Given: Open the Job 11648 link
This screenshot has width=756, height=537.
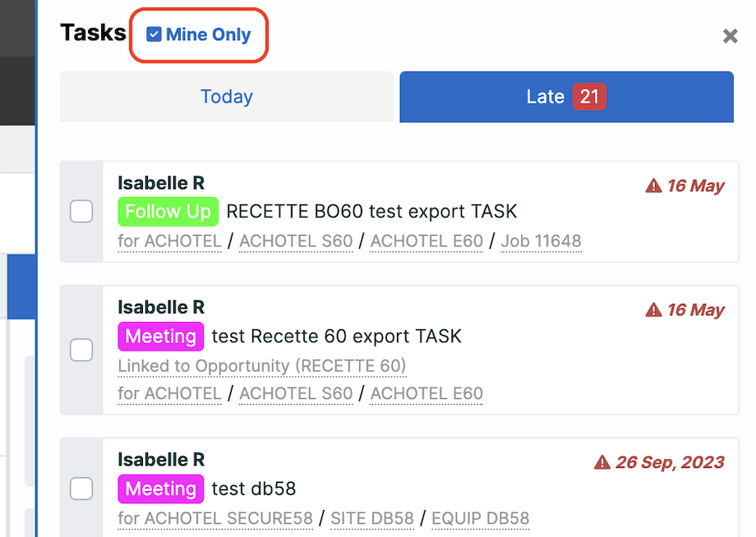Looking at the screenshot, I should (541, 241).
